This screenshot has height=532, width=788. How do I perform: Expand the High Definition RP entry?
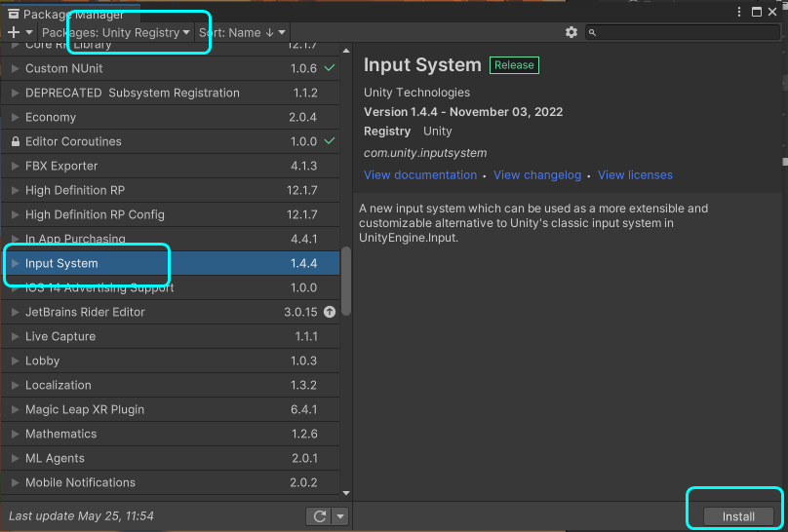[15, 190]
